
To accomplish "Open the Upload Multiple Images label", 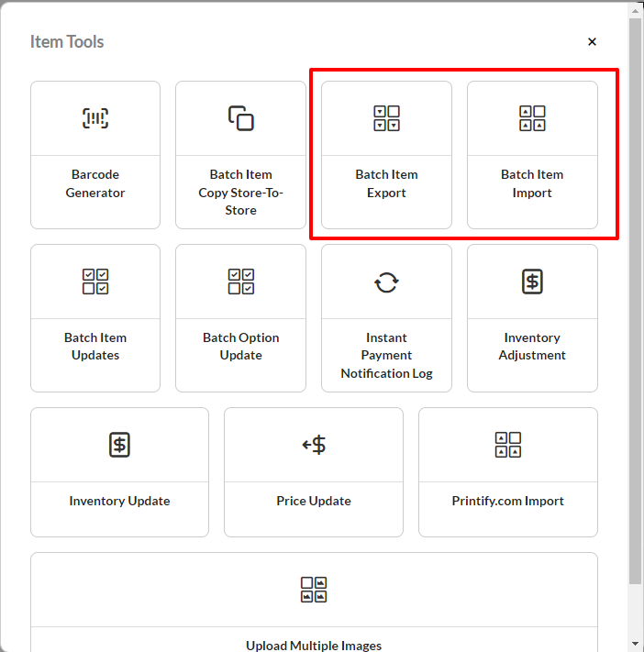I will pyautogui.click(x=314, y=646).
